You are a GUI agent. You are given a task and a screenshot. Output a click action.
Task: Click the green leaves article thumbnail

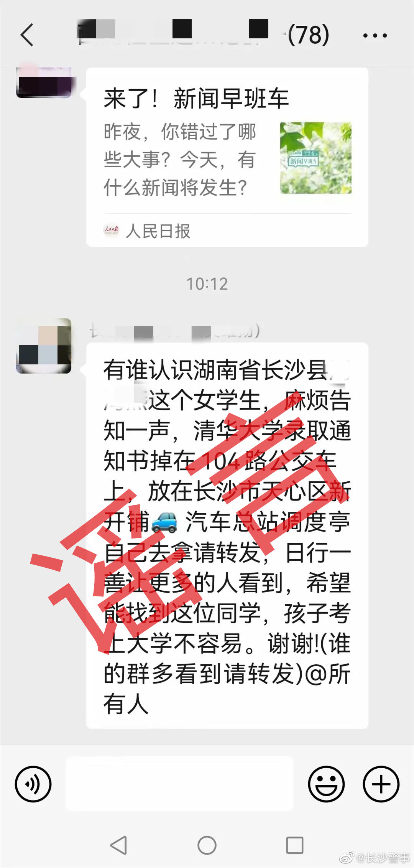[316, 158]
